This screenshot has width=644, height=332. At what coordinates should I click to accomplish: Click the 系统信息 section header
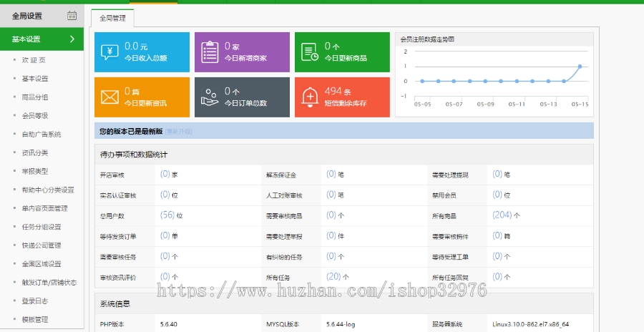point(115,303)
